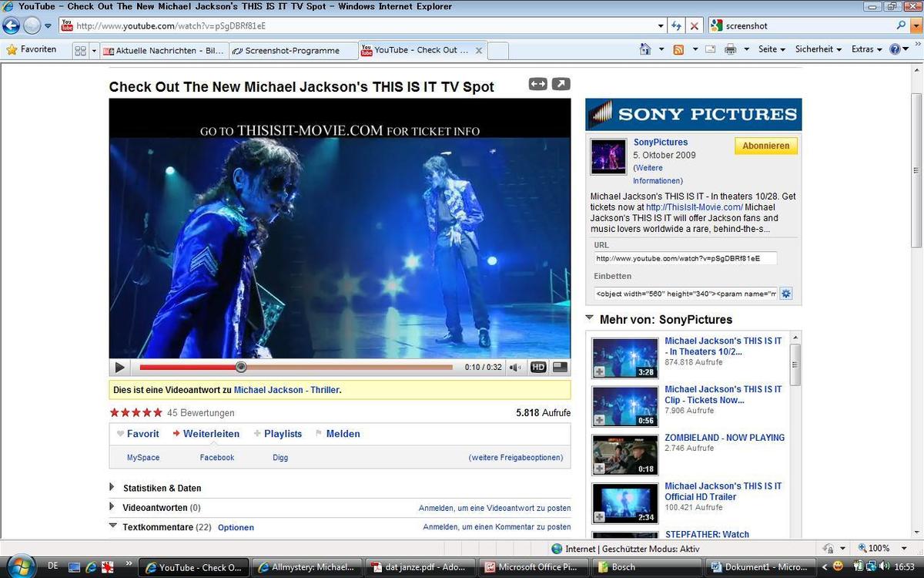Viewport: 924px width, 578px height.
Task: Click Anmelden to post a comment
Action: (x=497, y=527)
